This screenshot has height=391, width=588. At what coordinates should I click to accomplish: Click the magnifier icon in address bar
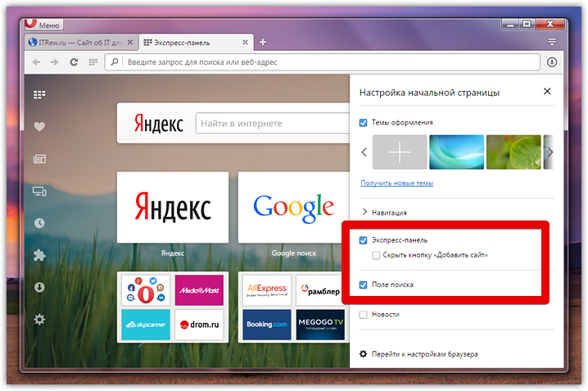(115, 62)
